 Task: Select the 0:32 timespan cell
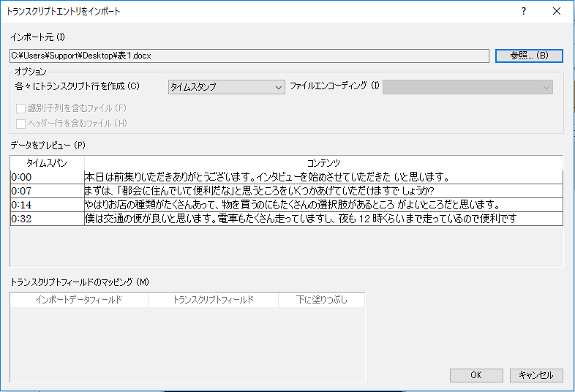pyautogui.click(x=48, y=219)
